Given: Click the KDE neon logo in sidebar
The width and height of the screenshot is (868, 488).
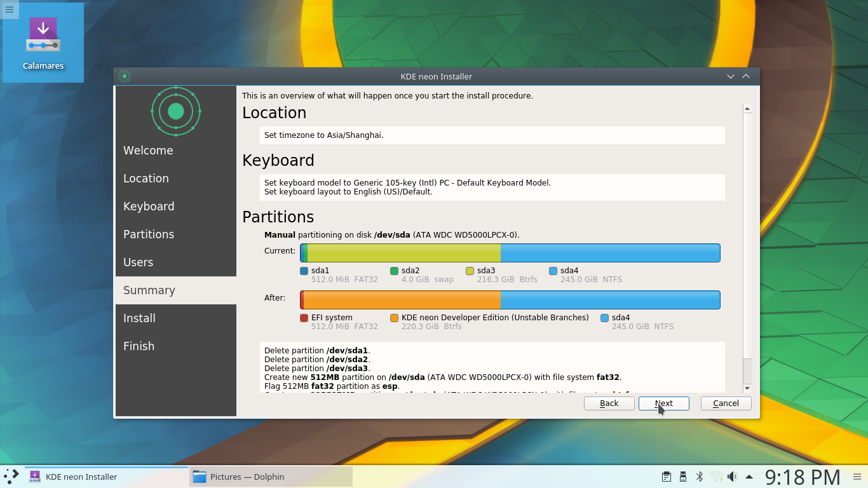Looking at the screenshot, I should [x=176, y=111].
